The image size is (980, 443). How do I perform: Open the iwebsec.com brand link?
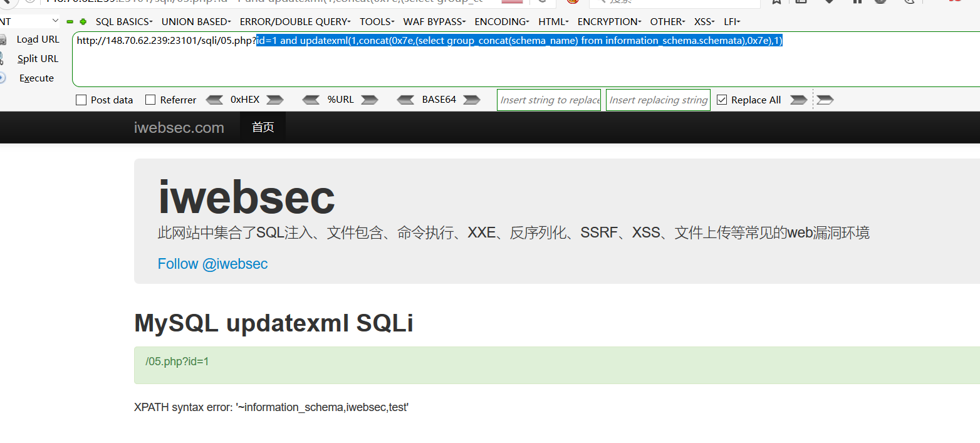(x=179, y=127)
